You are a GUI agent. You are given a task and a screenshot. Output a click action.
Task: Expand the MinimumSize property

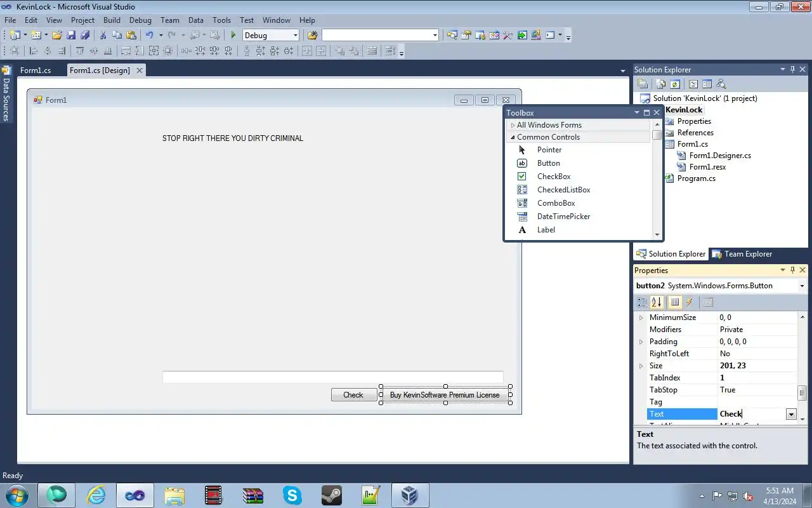click(641, 317)
